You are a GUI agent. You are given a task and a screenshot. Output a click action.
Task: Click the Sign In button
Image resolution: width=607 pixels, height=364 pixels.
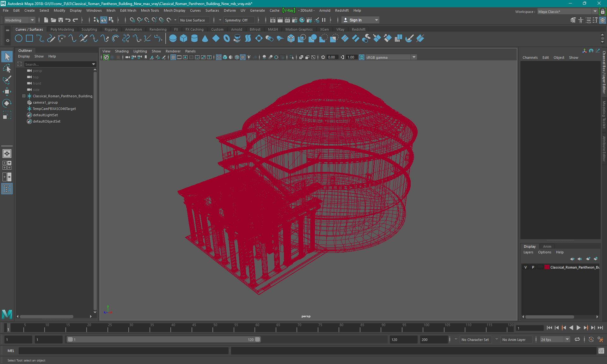click(355, 20)
